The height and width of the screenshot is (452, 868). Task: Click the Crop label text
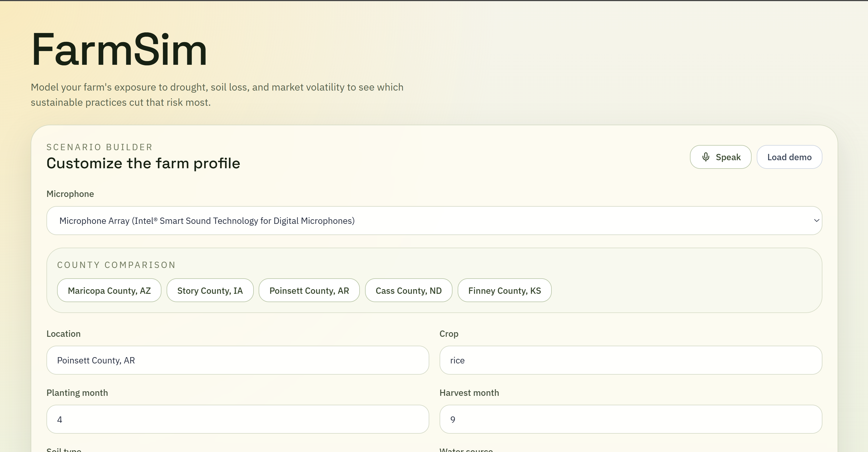[x=449, y=334]
